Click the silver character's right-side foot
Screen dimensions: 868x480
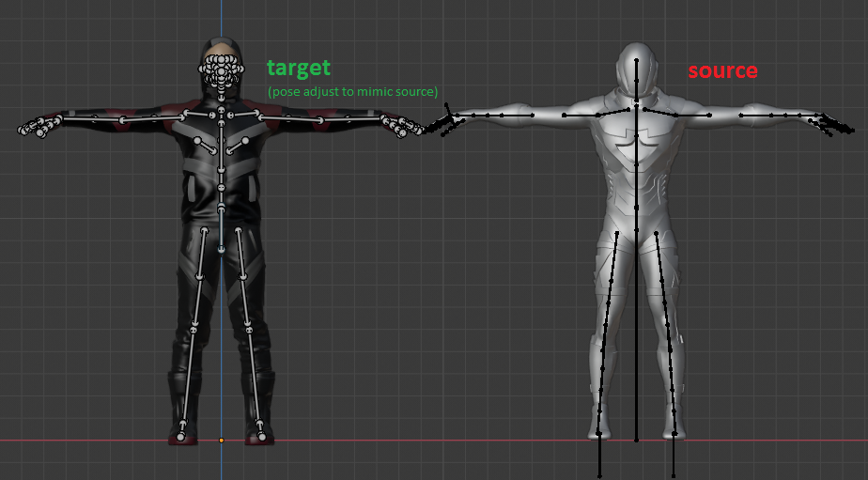[674, 432]
